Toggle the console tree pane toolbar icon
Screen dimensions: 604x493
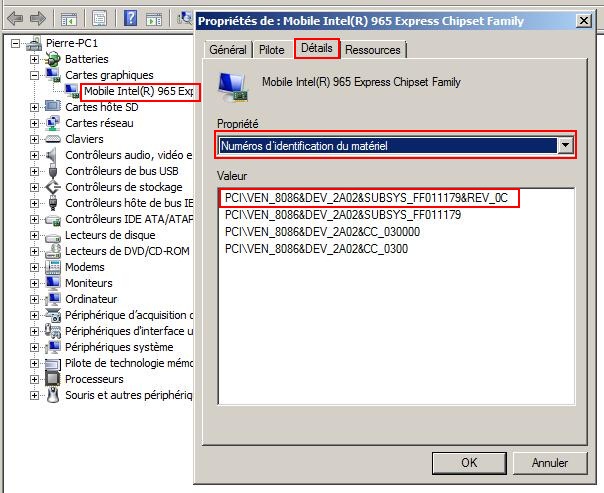(x=69, y=18)
